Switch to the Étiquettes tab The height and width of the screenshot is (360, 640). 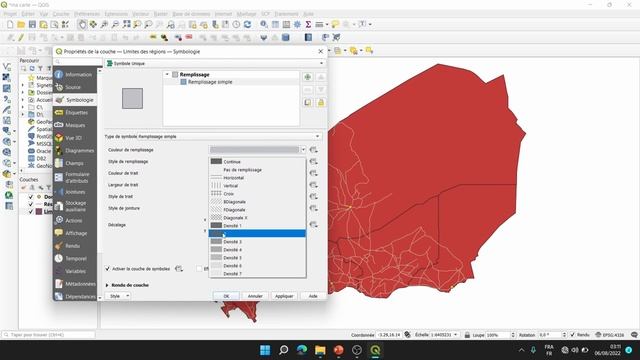[x=75, y=112]
